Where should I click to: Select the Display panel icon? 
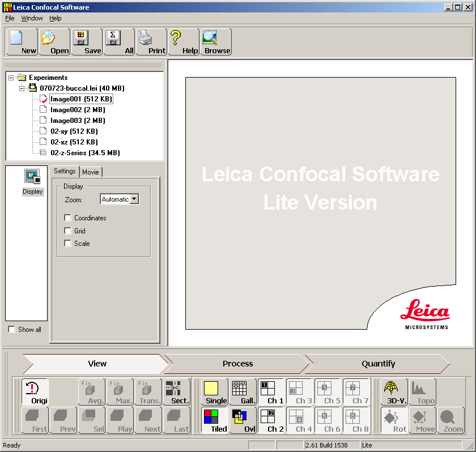click(32, 182)
